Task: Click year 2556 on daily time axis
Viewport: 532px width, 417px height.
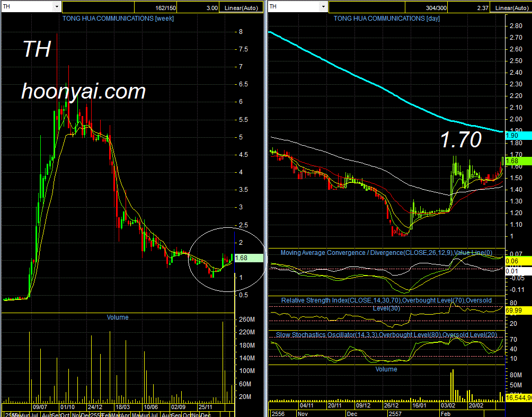Action: (278, 414)
